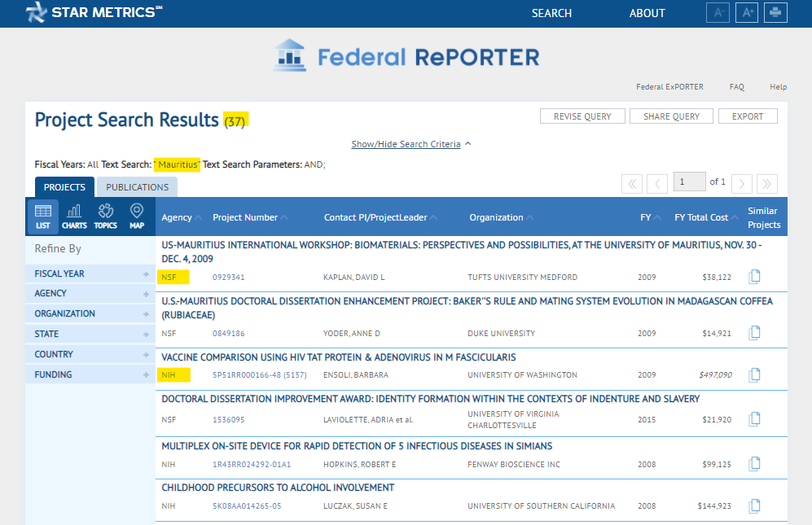Click the print page icon
This screenshot has width=812, height=525.
tap(775, 12)
